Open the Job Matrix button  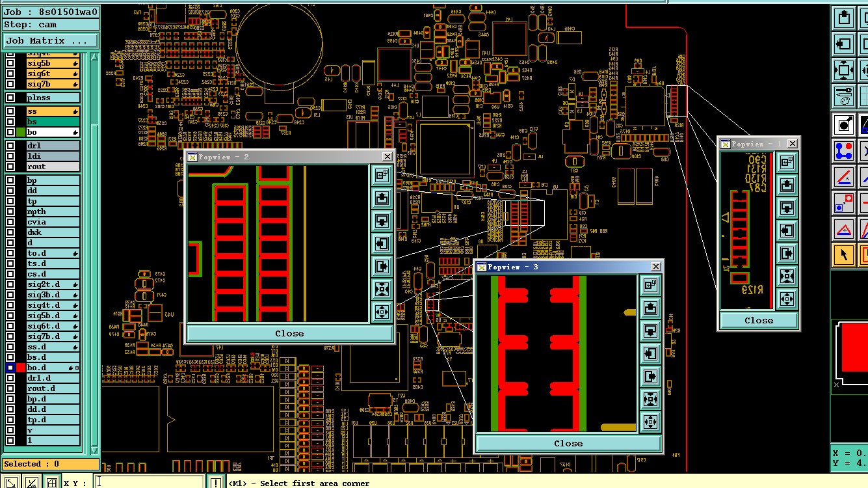click(x=51, y=40)
